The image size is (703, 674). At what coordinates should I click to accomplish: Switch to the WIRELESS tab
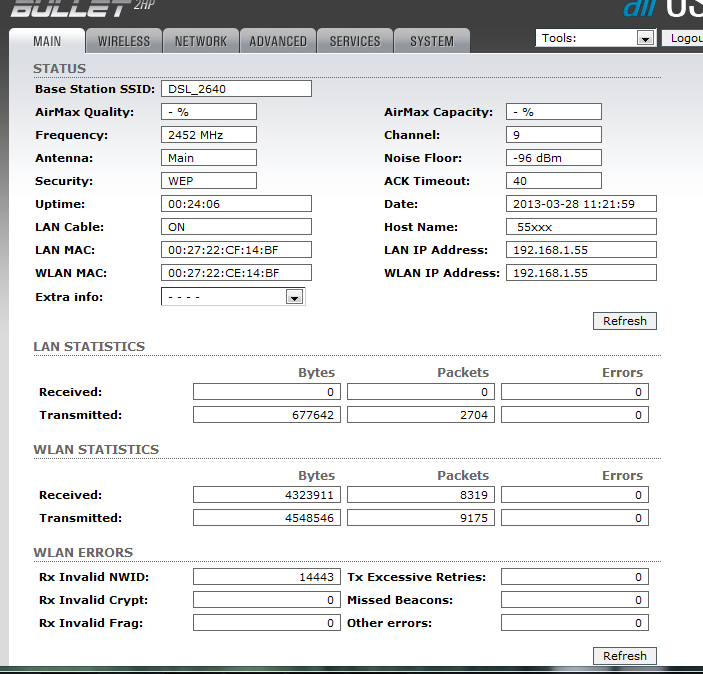tap(124, 41)
